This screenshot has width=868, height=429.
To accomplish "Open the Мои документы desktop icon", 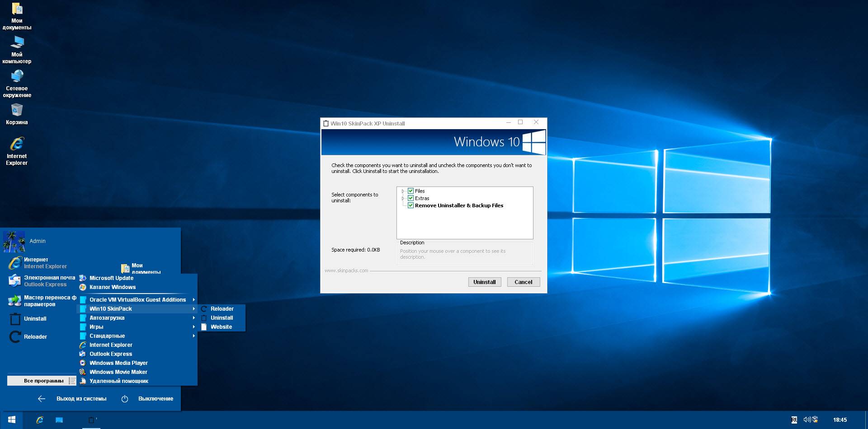I will tap(17, 16).
